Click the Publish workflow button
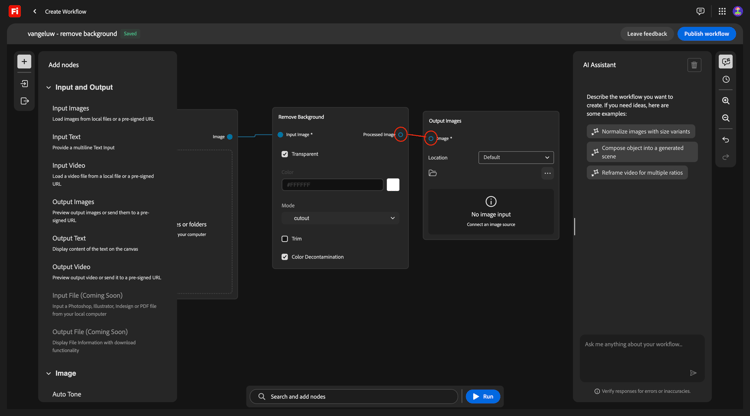Viewport: 750px width, 416px height. 706,34
